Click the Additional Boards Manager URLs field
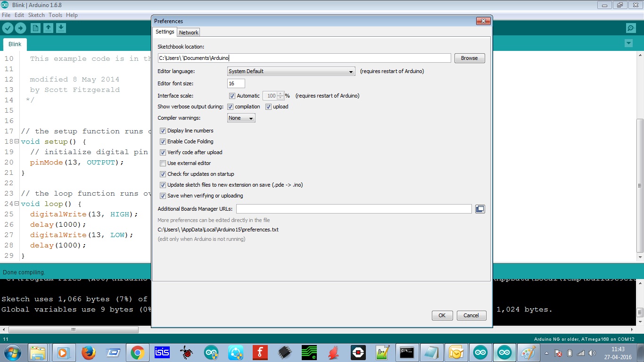The image size is (644, 362). click(354, 209)
